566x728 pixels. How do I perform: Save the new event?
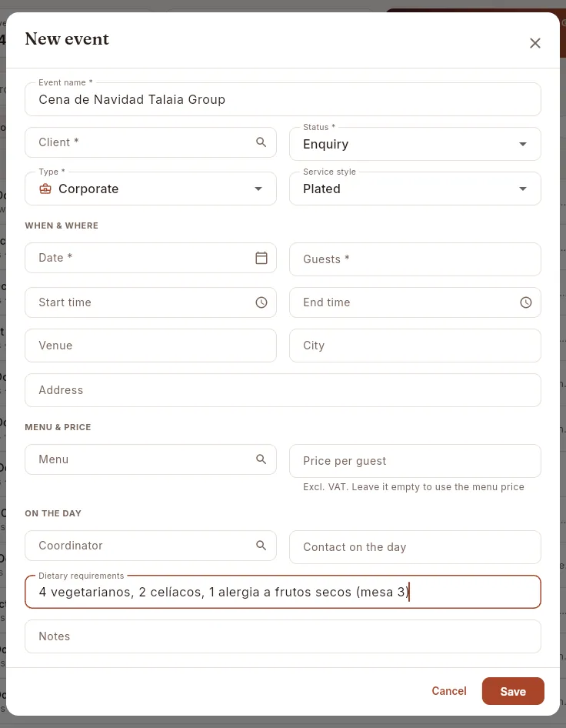point(513,691)
